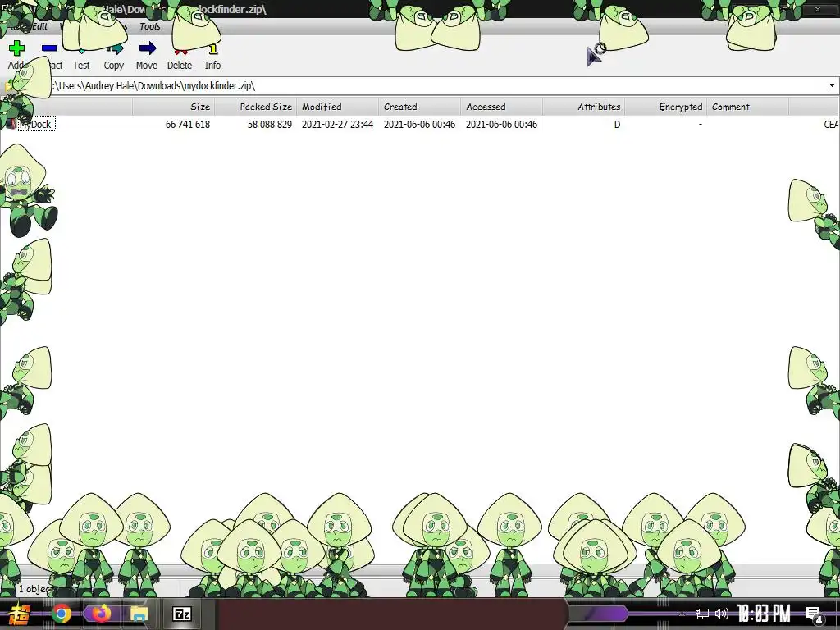Click the Copy toolbar button
Viewport: 840px width, 630px height.
113,57
